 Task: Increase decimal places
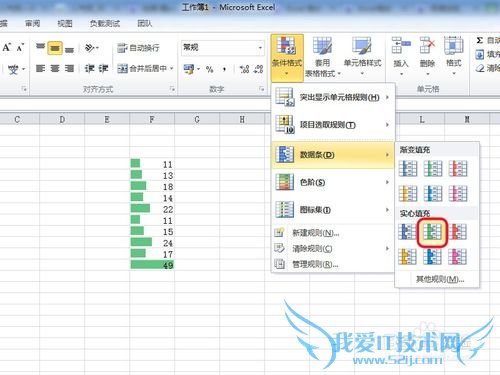tap(245, 69)
